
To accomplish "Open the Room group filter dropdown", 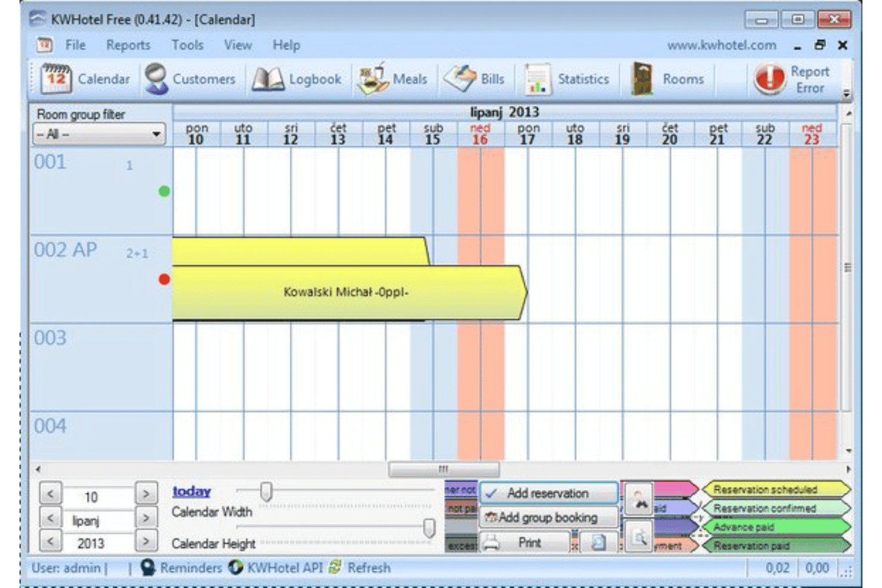I will 99,134.
